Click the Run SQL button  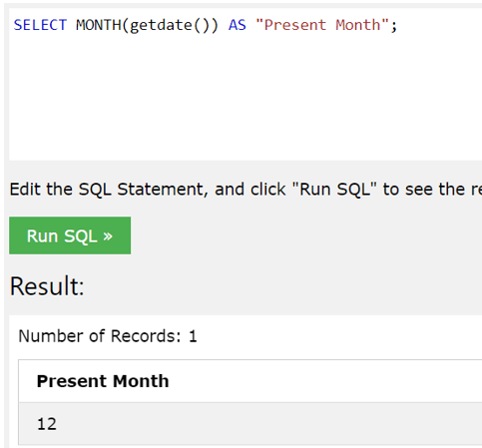tap(70, 235)
